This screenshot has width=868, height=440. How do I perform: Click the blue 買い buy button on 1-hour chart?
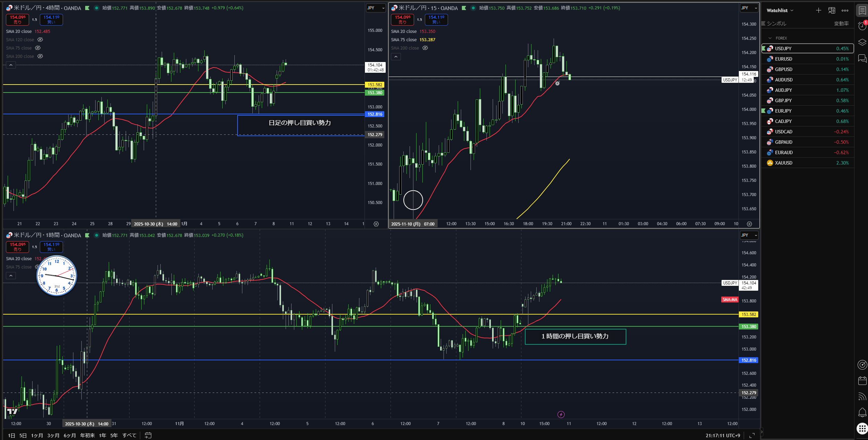(x=51, y=247)
